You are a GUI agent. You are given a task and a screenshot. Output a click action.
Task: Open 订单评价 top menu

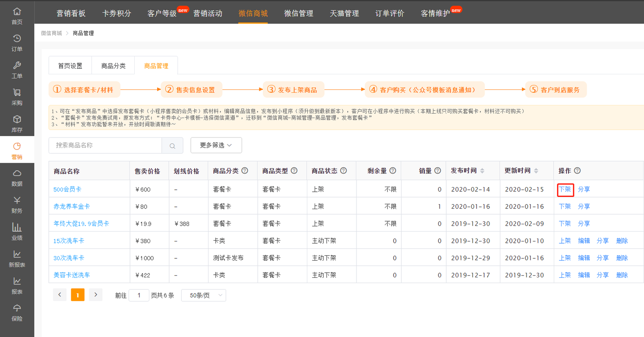(x=390, y=13)
